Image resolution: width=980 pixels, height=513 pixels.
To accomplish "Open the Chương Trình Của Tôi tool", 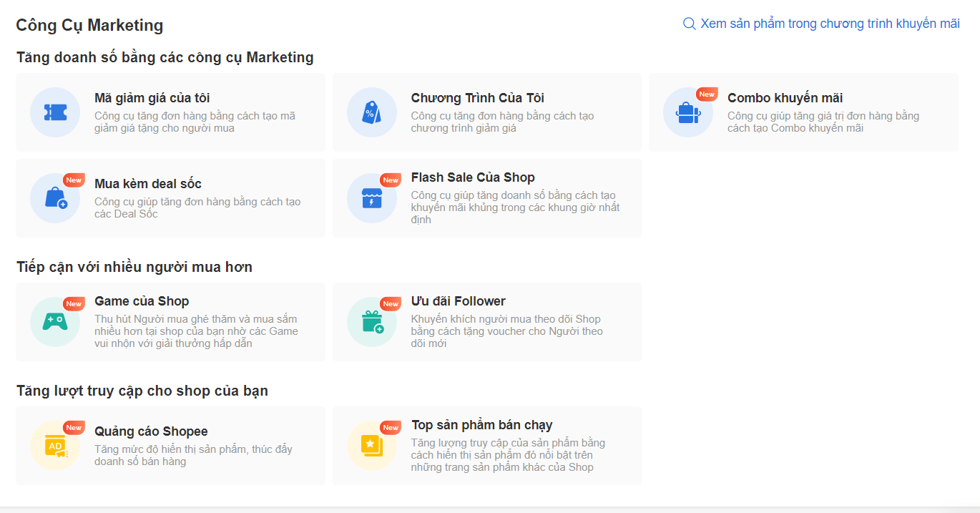I will pos(486,112).
